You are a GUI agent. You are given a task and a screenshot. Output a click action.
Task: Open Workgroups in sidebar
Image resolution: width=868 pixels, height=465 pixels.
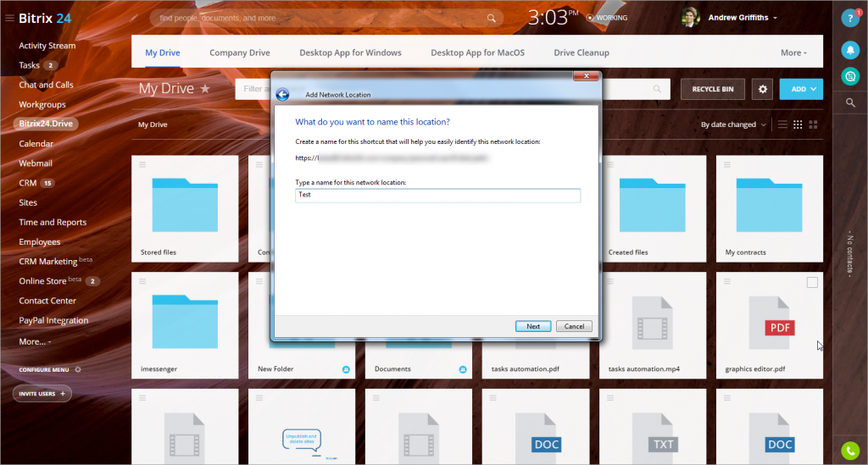click(42, 104)
